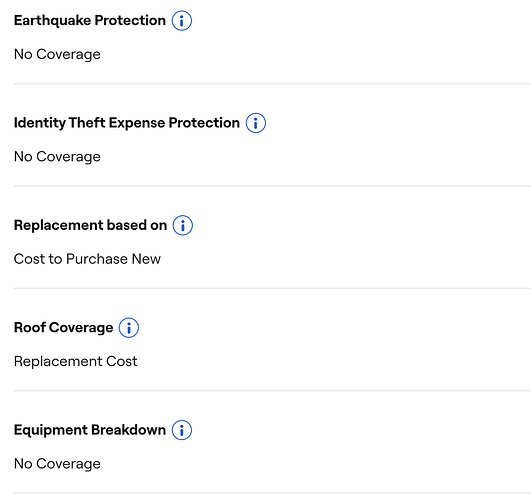
Task: Click No Coverage under Equipment Breakdown
Action: pyautogui.click(x=57, y=464)
